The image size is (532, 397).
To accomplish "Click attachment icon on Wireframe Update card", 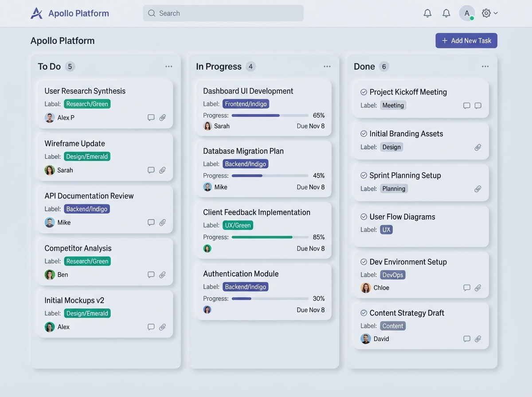I will click(163, 170).
